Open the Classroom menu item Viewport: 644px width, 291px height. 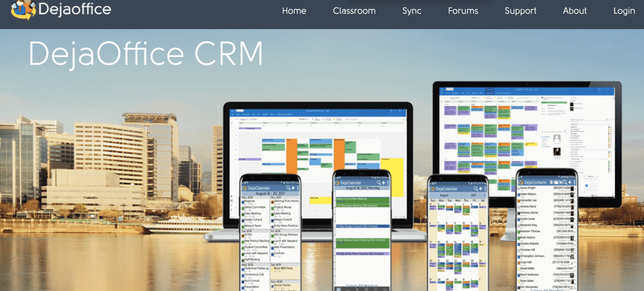(x=354, y=11)
